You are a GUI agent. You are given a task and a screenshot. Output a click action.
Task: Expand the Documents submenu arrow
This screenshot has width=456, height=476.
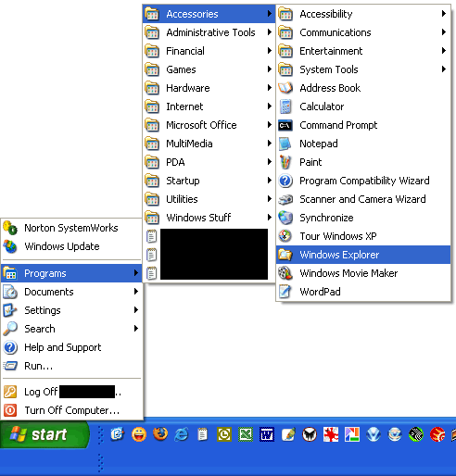point(136,292)
